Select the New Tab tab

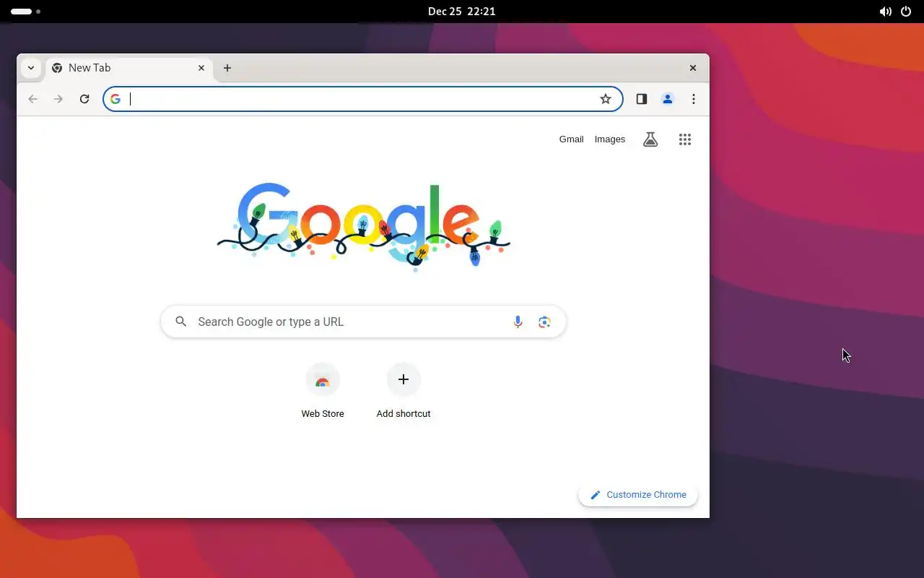(x=130, y=68)
